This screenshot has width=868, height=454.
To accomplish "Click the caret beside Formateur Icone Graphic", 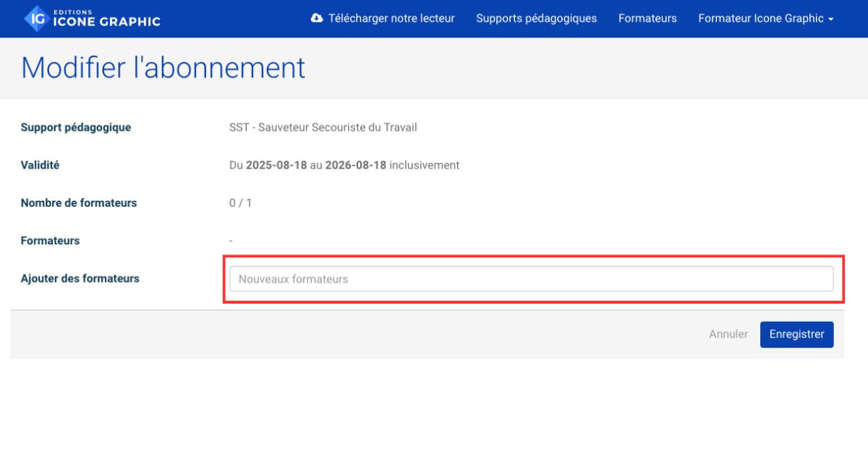I will point(830,19).
